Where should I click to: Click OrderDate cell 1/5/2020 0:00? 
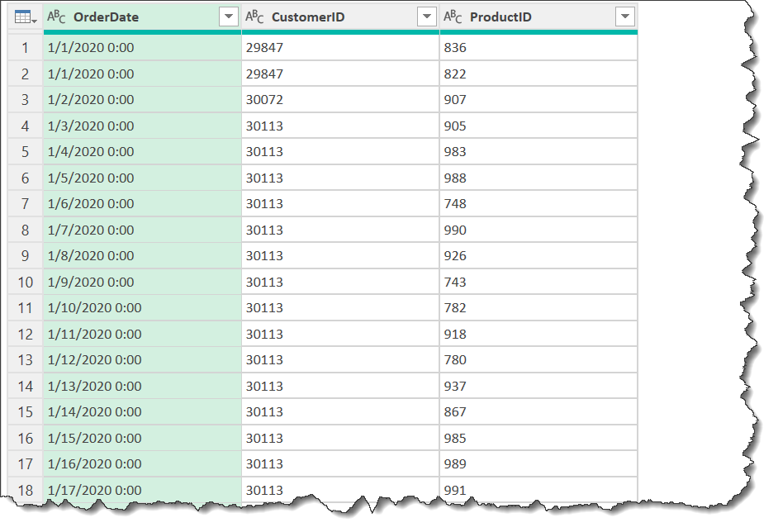click(x=142, y=178)
